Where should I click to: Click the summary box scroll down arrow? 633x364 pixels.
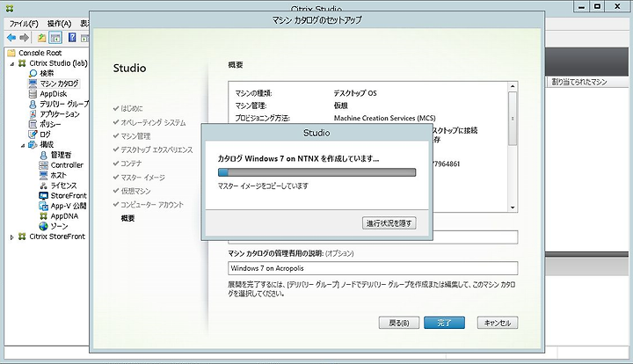click(x=513, y=207)
